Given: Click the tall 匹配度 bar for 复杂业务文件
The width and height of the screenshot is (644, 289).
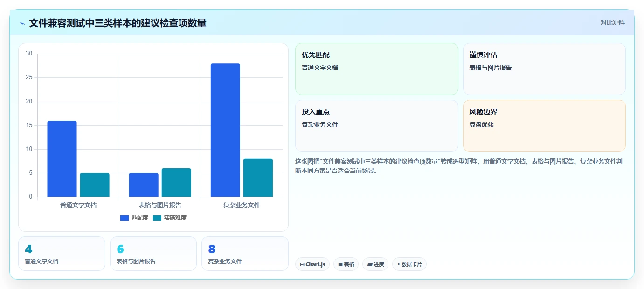Looking at the screenshot, I should pyautogui.click(x=225, y=130).
